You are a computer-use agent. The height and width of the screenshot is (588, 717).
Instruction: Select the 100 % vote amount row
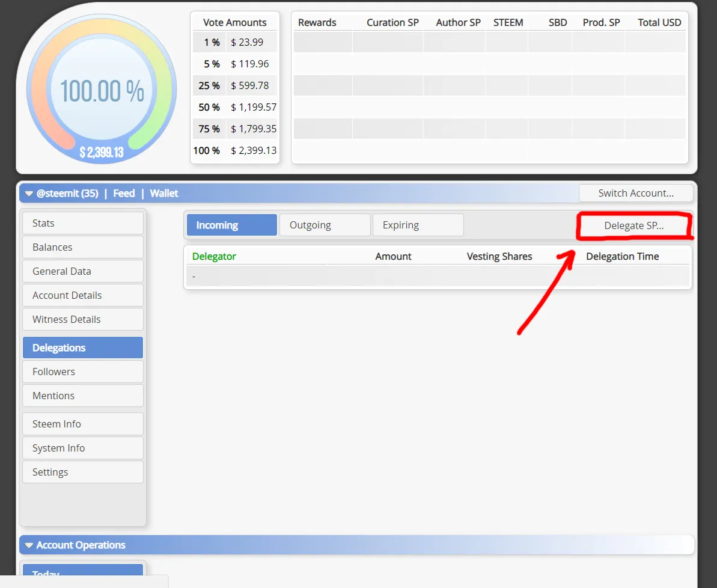[x=234, y=150]
